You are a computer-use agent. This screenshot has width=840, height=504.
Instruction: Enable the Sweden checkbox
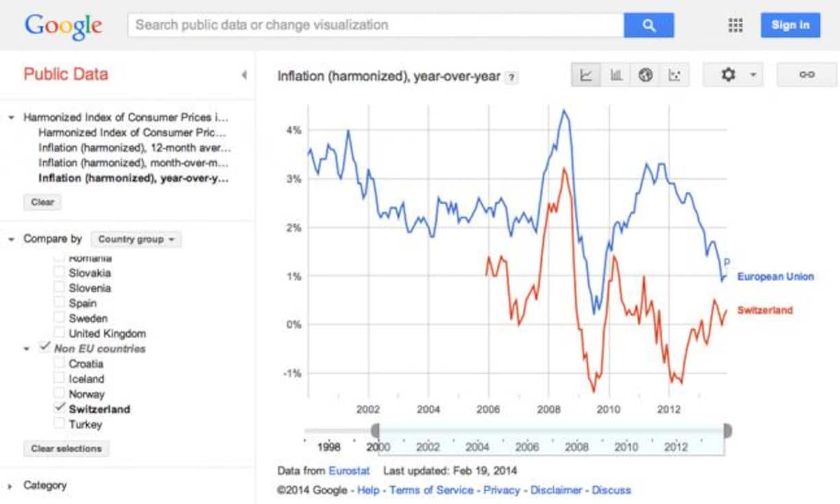coord(60,318)
